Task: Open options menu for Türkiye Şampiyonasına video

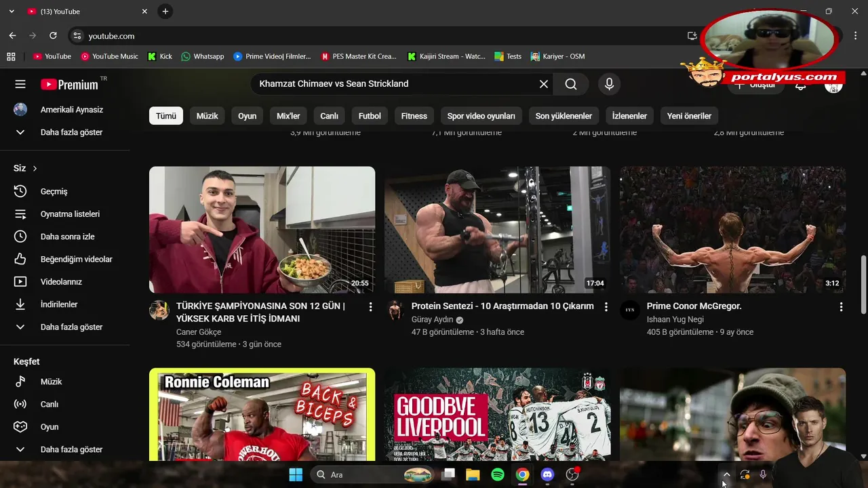Action: click(x=370, y=307)
